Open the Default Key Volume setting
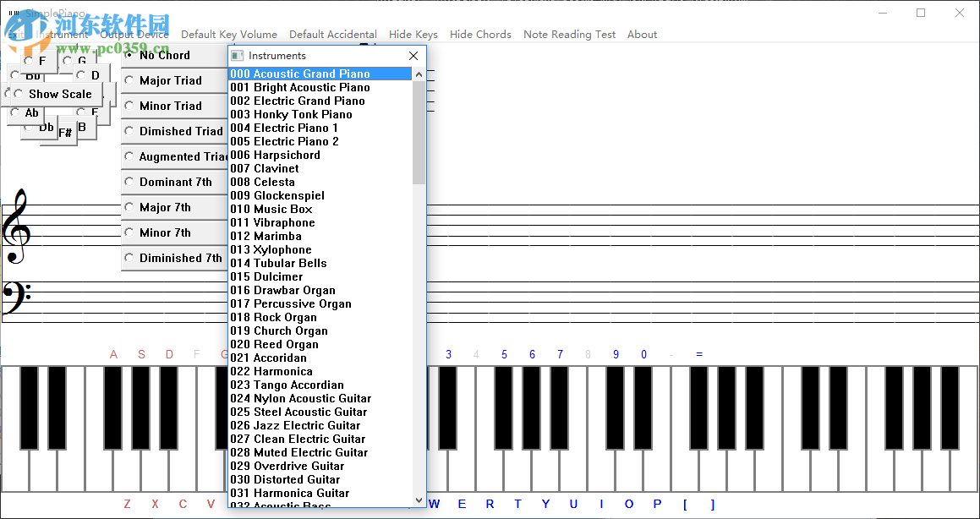The image size is (980, 519). tap(228, 35)
